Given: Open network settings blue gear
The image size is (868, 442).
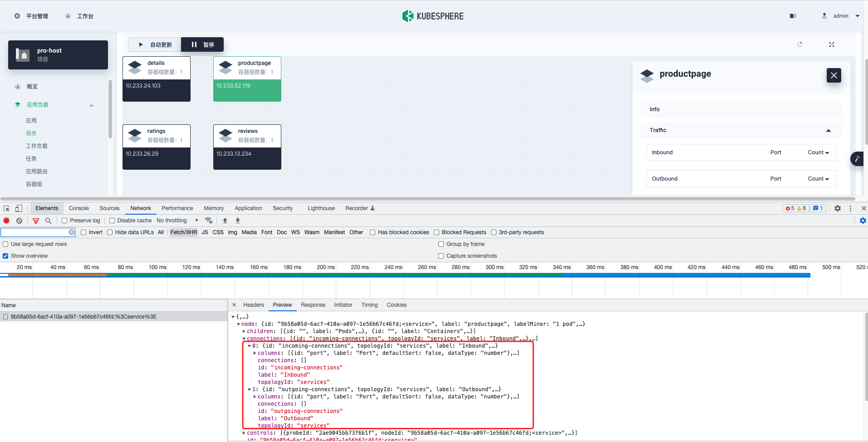Looking at the screenshot, I should tap(863, 221).
